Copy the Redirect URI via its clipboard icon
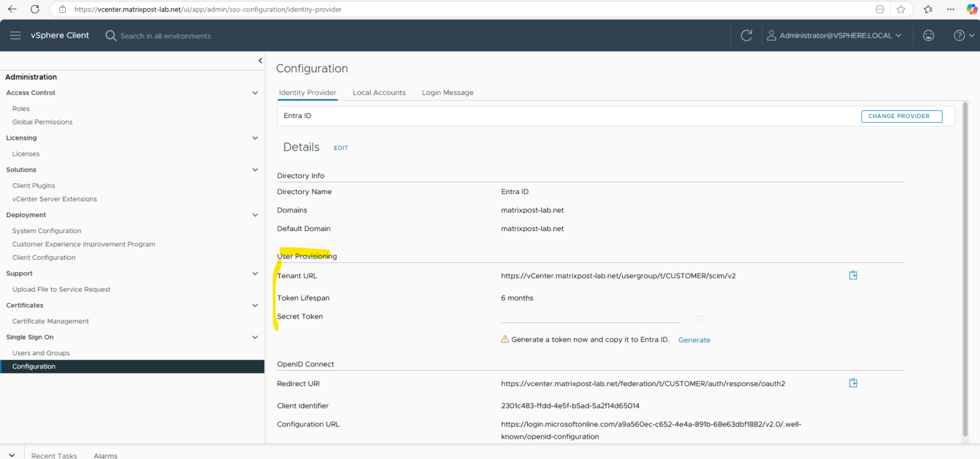980x459 pixels. coord(853,383)
